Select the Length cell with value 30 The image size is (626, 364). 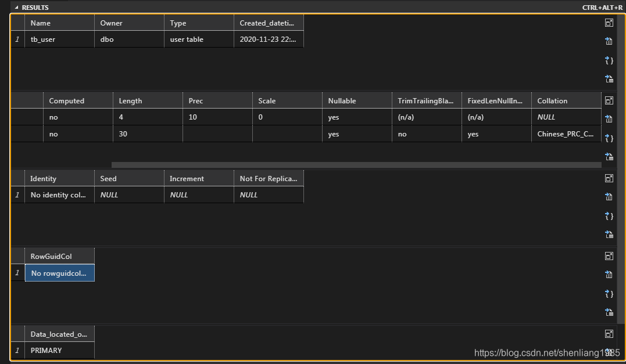pyautogui.click(x=148, y=134)
